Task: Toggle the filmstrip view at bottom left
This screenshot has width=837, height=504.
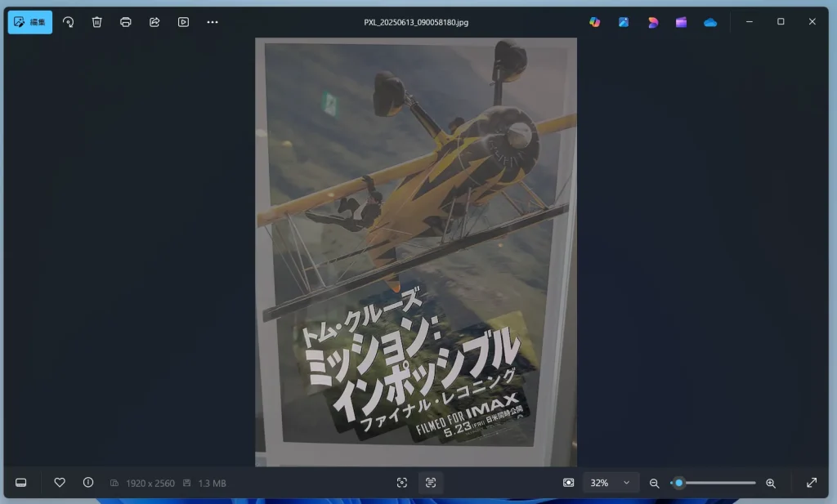Action: (20, 483)
